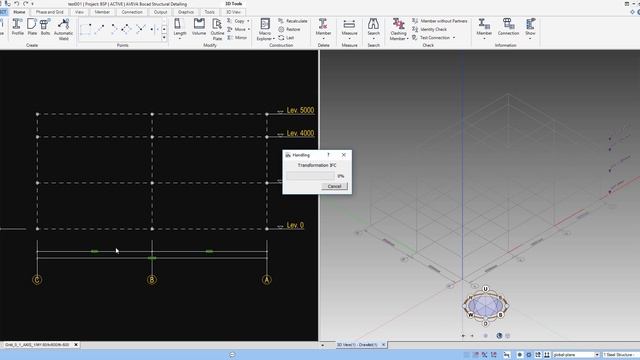The height and width of the screenshot is (360, 640).
Task: Click the Lev. 0 level label
Action: [295, 225]
